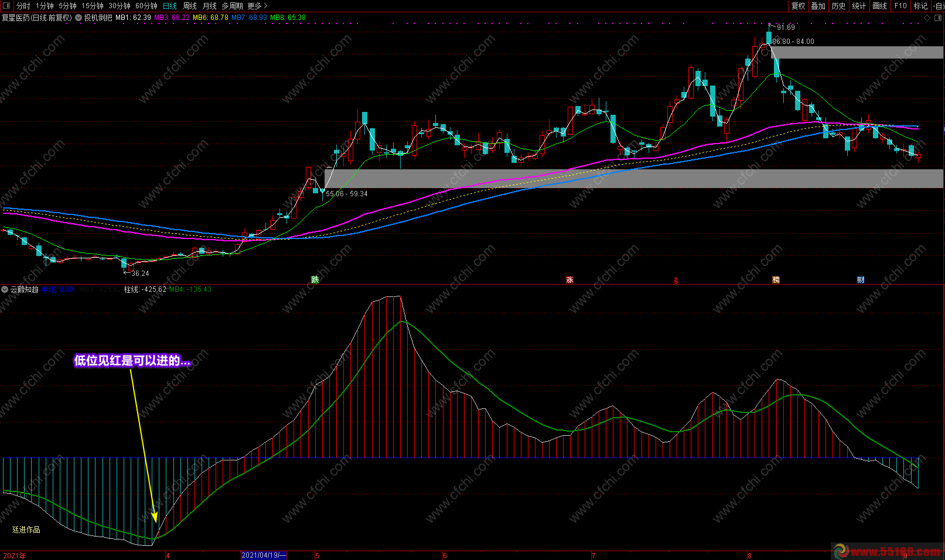The width and height of the screenshot is (945, 560).
Task: Click month 8 on the time axis
Action: (x=749, y=556)
